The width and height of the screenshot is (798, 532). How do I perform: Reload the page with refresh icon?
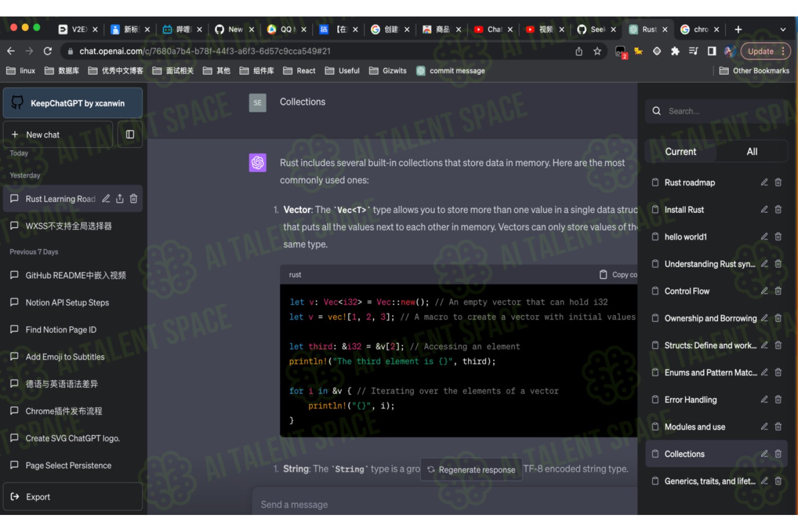47,51
